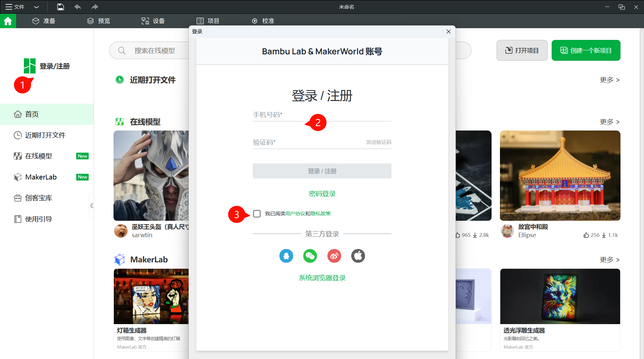Open the 透光浮雕生成器 card thumbnail

pos(560,296)
